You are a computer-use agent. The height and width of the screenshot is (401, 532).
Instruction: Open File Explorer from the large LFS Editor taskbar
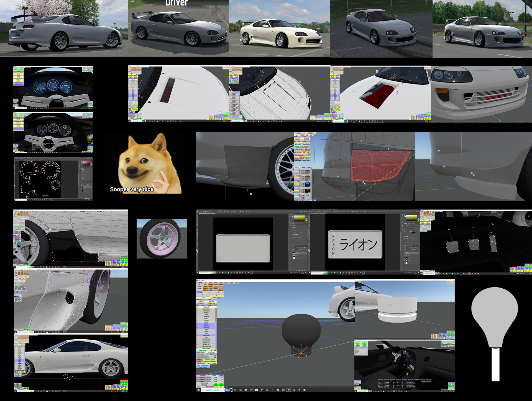[x=246, y=390]
